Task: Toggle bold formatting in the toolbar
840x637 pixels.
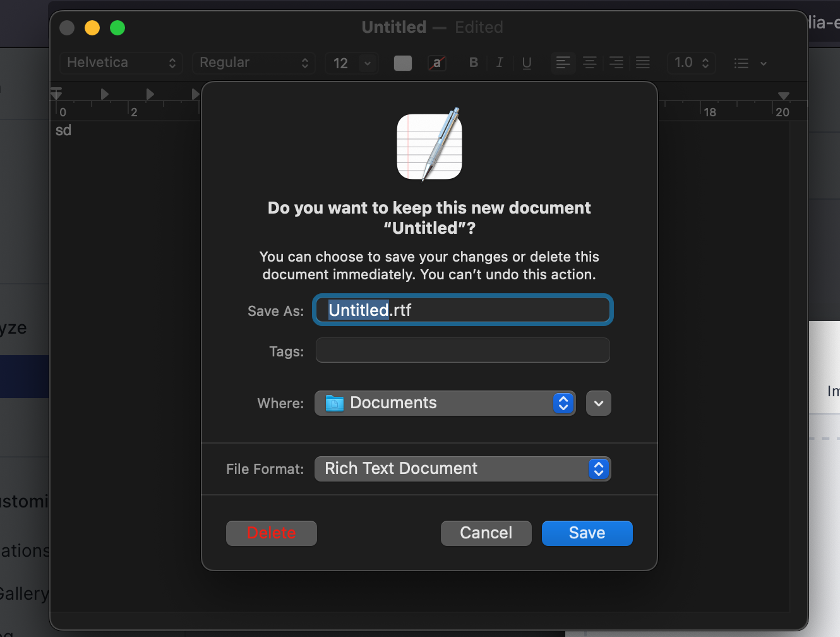Action: pyautogui.click(x=473, y=63)
